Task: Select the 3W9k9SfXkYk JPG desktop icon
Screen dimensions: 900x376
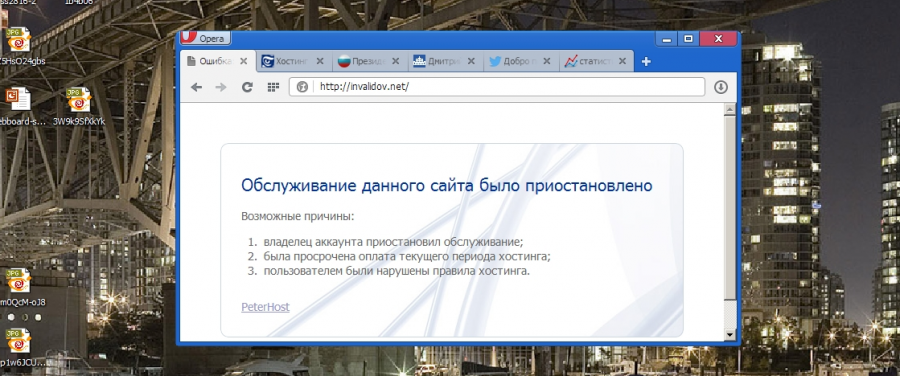Action: point(79,107)
